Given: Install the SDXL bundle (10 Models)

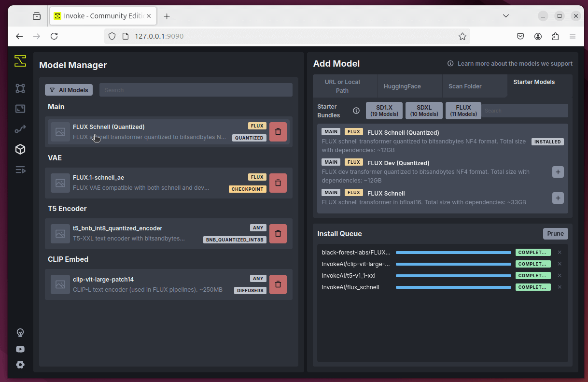Looking at the screenshot, I should pos(424,111).
